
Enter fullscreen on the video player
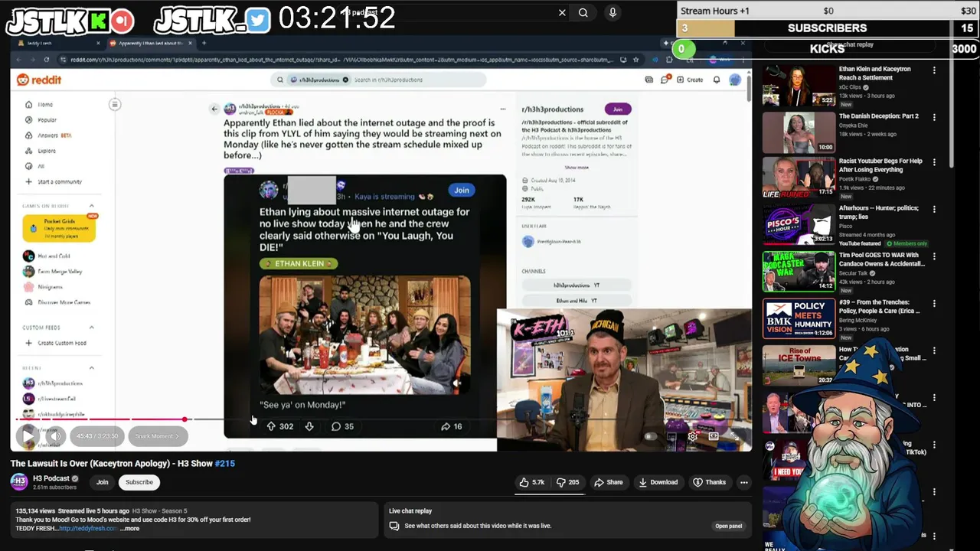pos(734,436)
